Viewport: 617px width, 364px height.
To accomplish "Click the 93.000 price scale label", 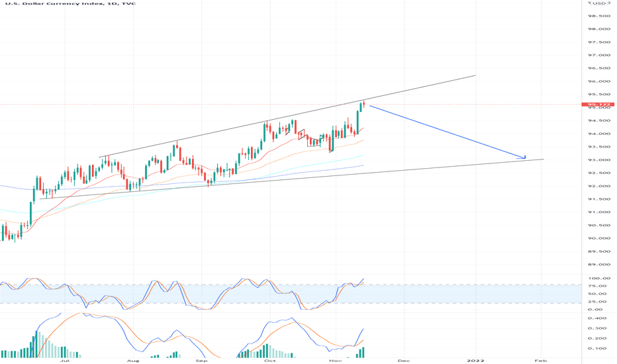I will pos(599,160).
